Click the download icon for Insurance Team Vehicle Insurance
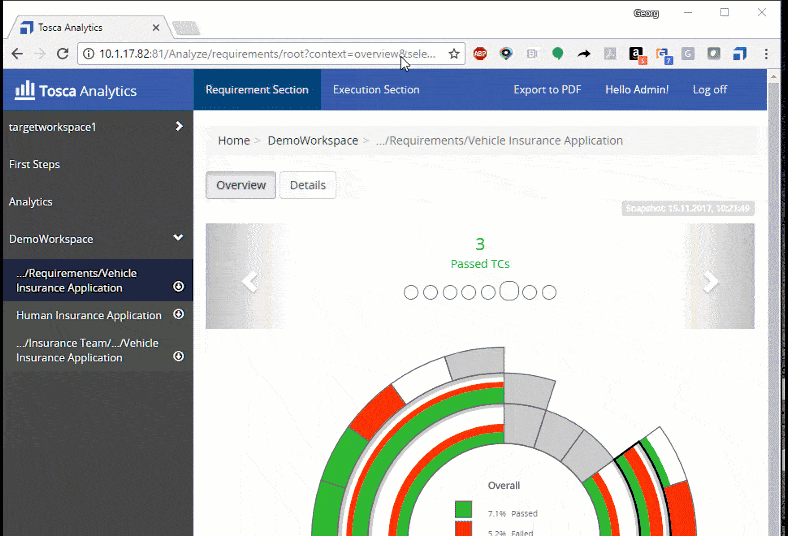The image size is (788, 536). (x=178, y=356)
